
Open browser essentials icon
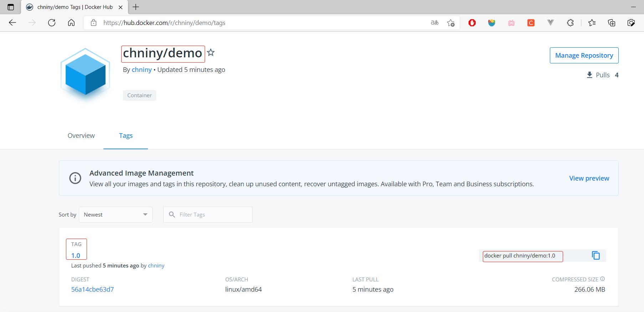pos(631,23)
